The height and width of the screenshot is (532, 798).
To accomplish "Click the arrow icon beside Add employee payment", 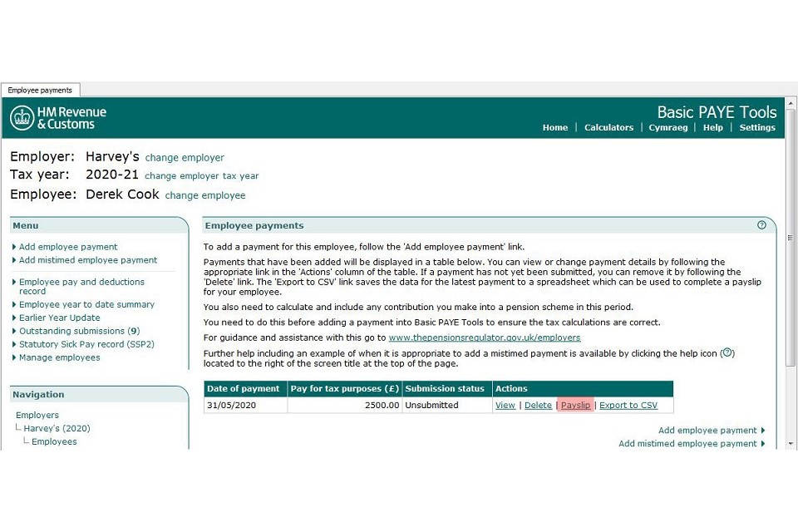I will click(x=14, y=247).
